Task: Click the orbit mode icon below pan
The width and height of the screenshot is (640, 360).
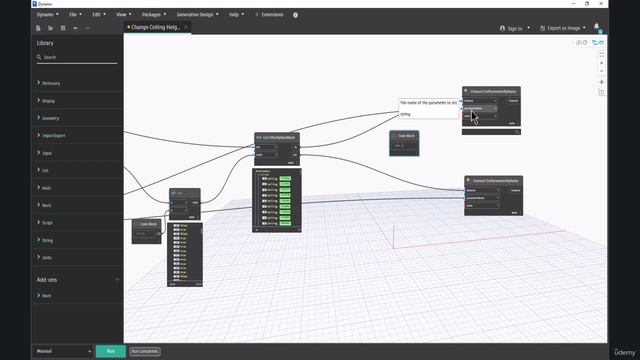Action: tap(601, 93)
